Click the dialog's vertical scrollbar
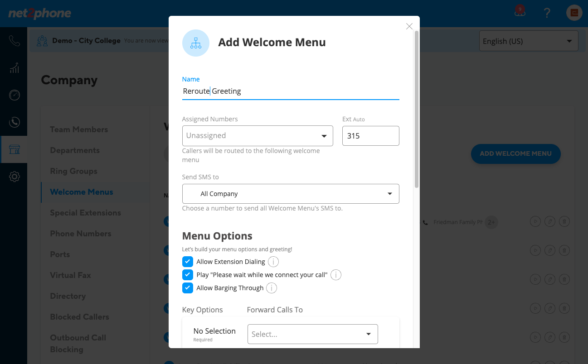The width and height of the screenshot is (588, 364). click(x=417, y=109)
